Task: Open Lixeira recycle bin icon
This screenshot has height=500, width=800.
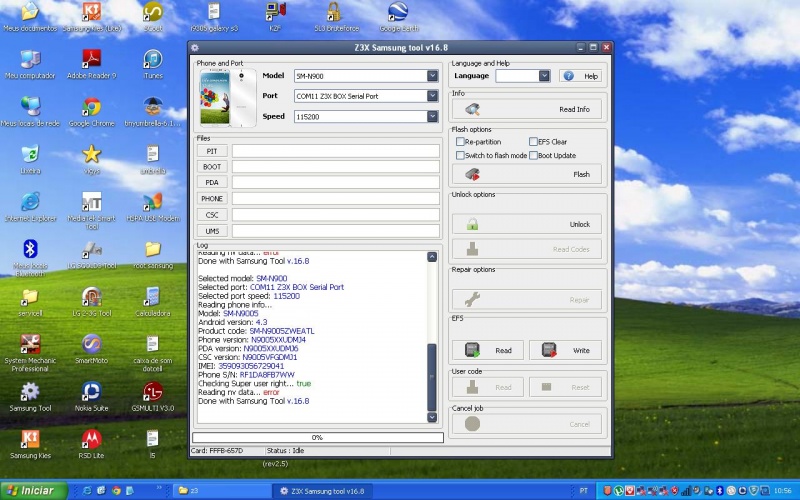Action: [30, 160]
